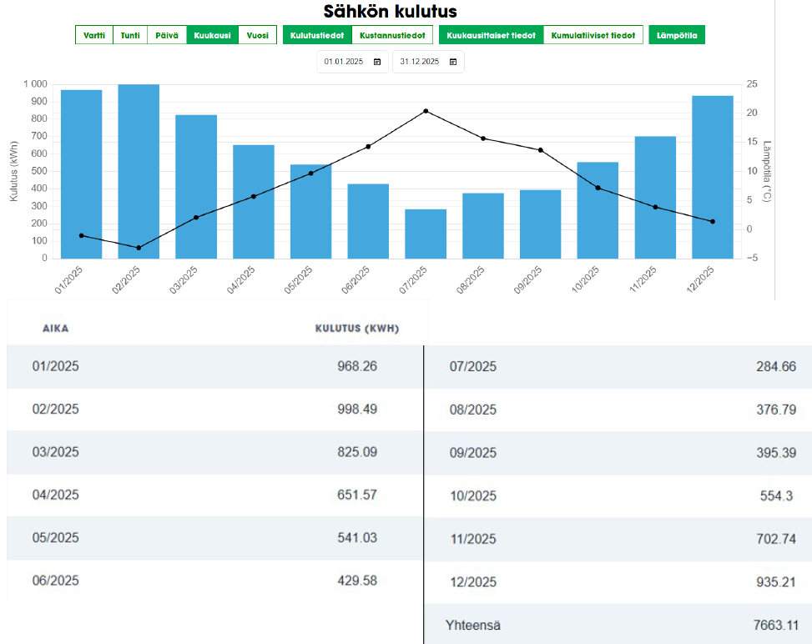Show Kulutustiedot consumption data
The width and height of the screenshot is (812, 644).
click(x=317, y=35)
